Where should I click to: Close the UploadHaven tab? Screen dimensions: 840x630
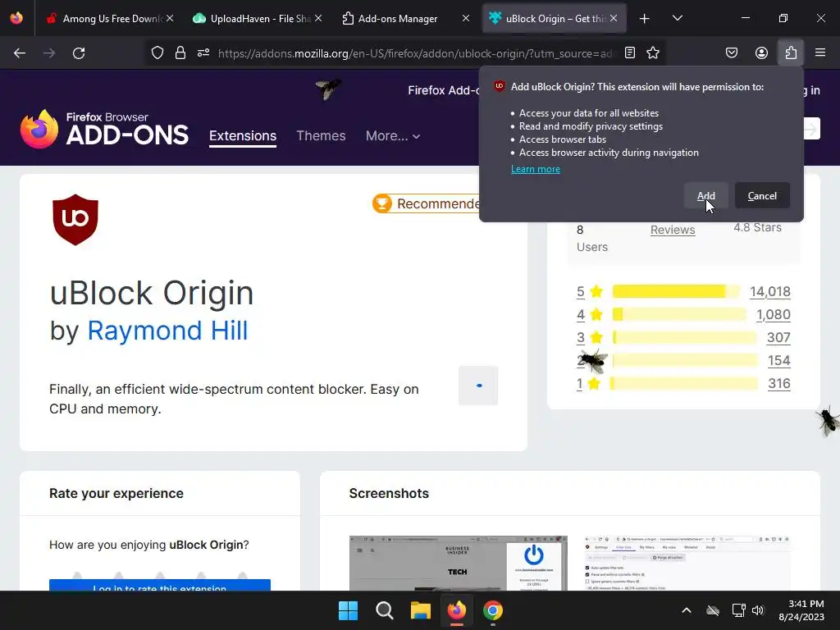(x=318, y=18)
